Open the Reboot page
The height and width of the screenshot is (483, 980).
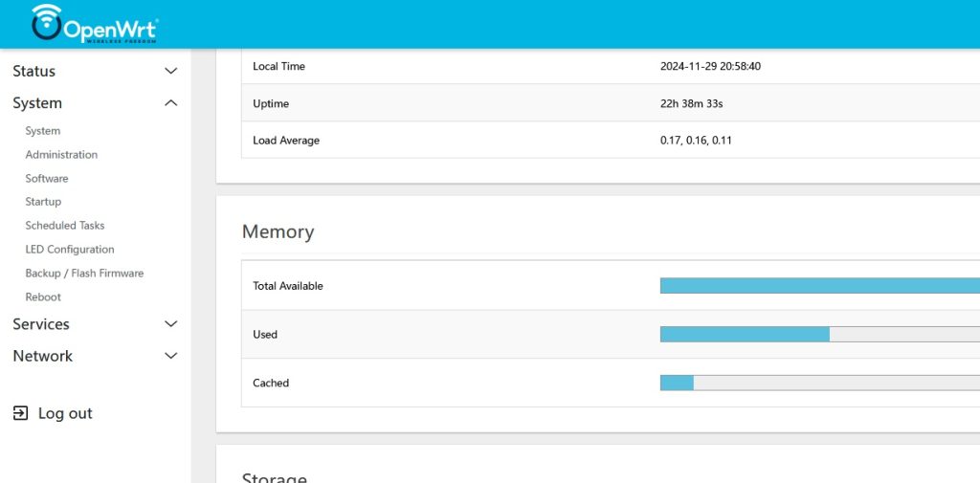43,297
